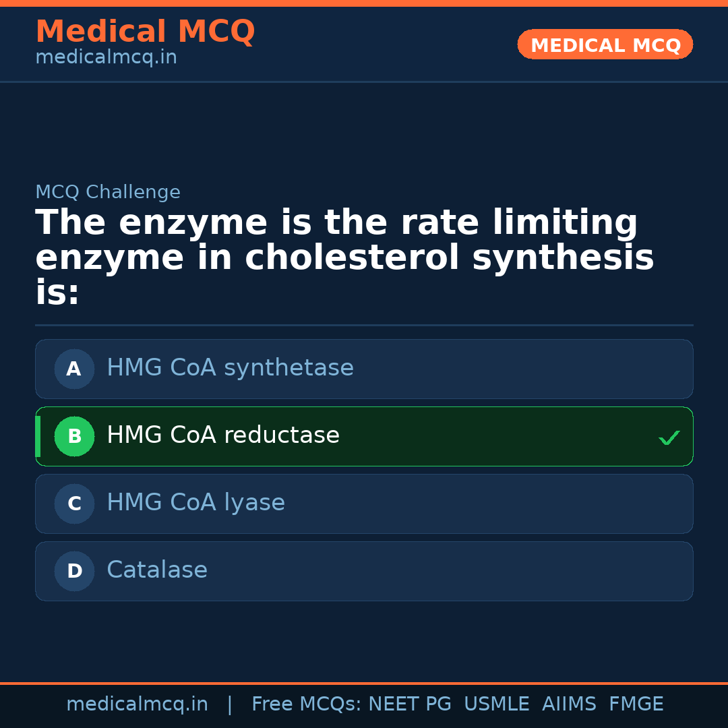728x728 pixels.
Task: Click the Free MCQs footer text
Action: tap(306, 704)
